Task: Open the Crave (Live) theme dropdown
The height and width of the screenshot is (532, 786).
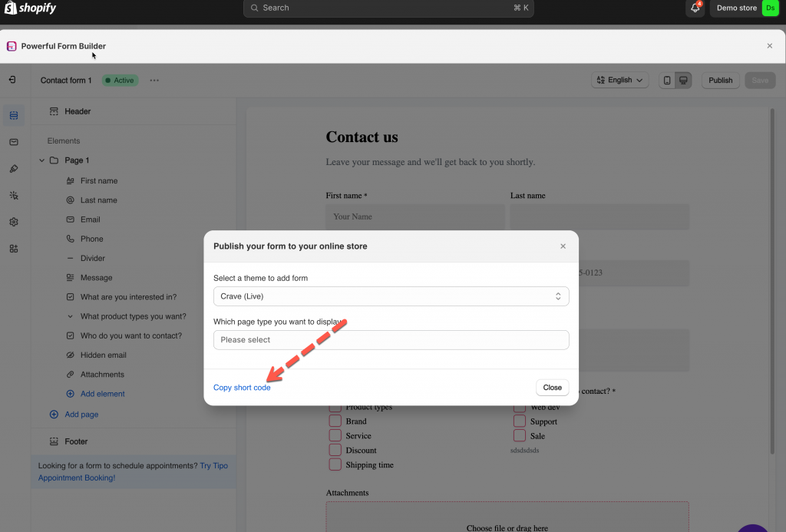Action: click(x=391, y=296)
